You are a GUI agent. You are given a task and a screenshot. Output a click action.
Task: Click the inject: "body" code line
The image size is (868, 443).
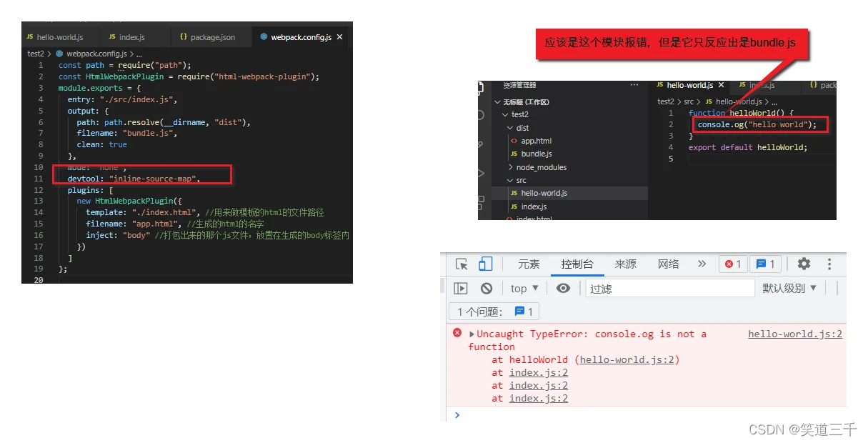[x=218, y=235]
